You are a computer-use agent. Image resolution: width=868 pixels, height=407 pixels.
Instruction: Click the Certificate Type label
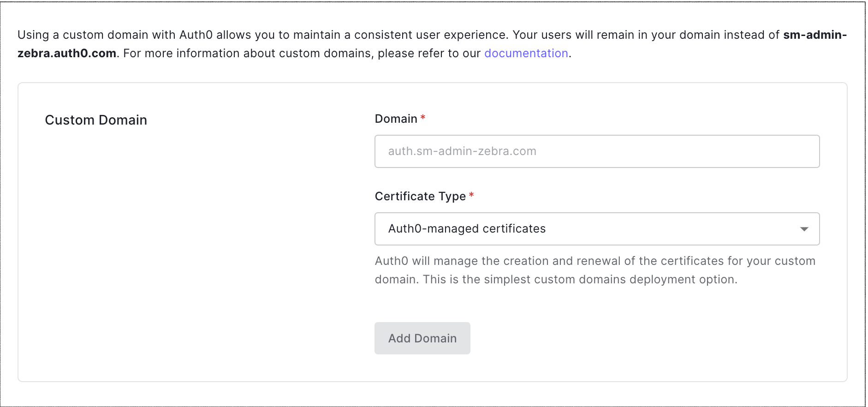(x=420, y=197)
